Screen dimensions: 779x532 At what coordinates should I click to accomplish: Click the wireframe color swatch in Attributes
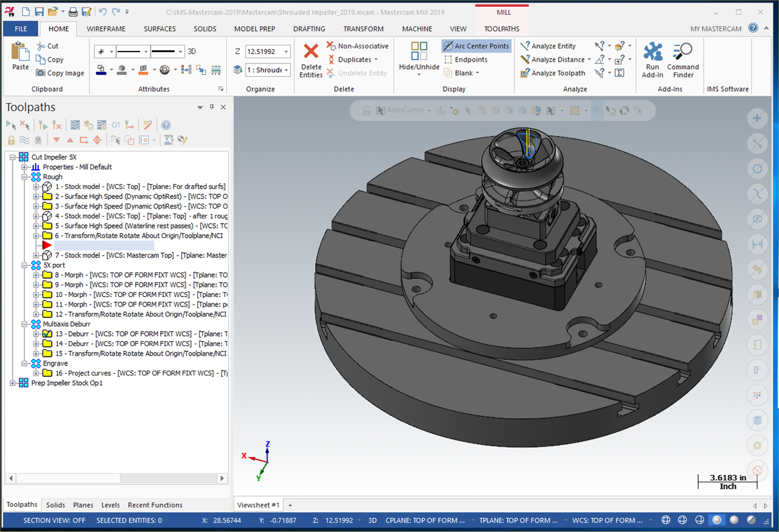click(101, 70)
